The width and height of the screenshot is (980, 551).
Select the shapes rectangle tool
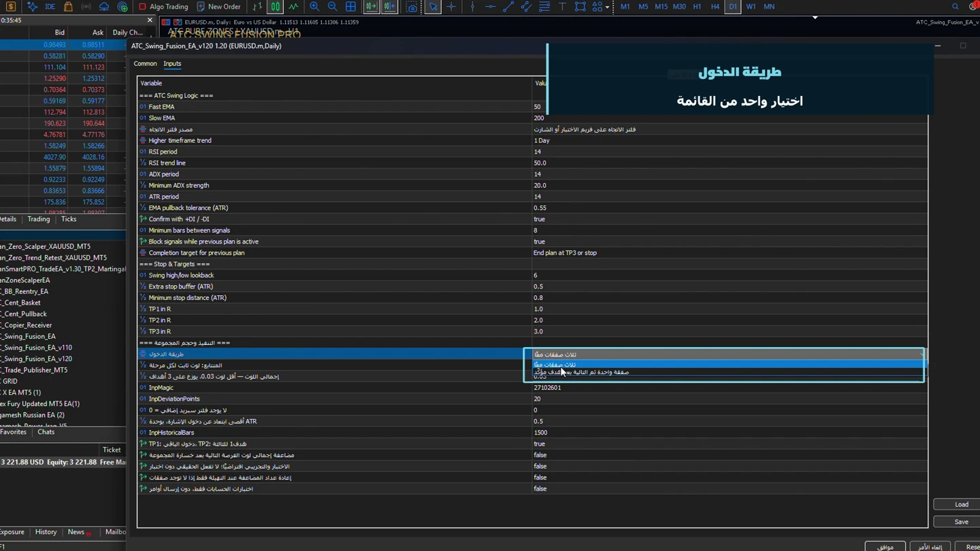tap(580, 7)
